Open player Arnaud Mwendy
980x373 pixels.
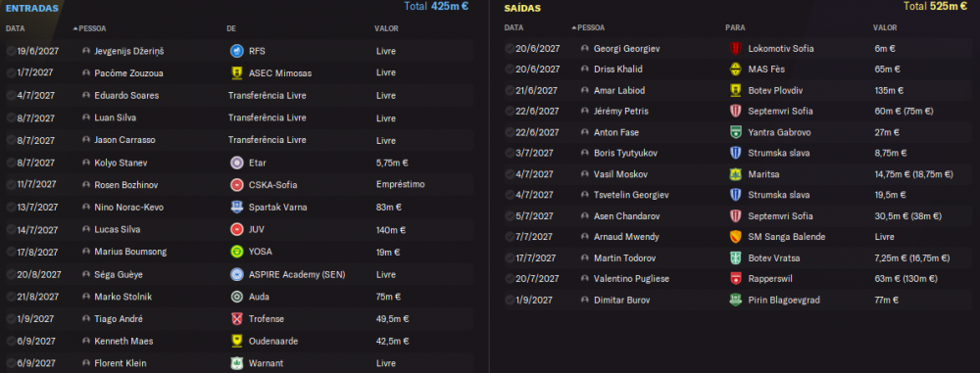pos(626,237)
